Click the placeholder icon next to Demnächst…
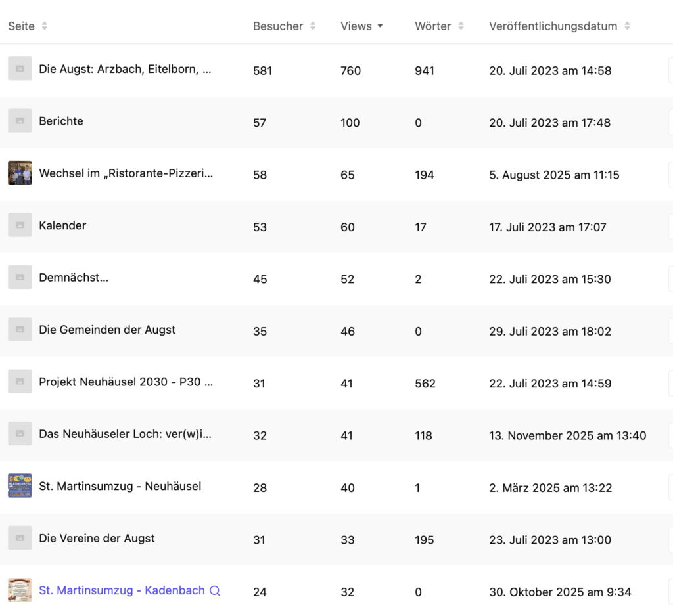This screenshot has height=616, width=673. [x=20, y=277]
